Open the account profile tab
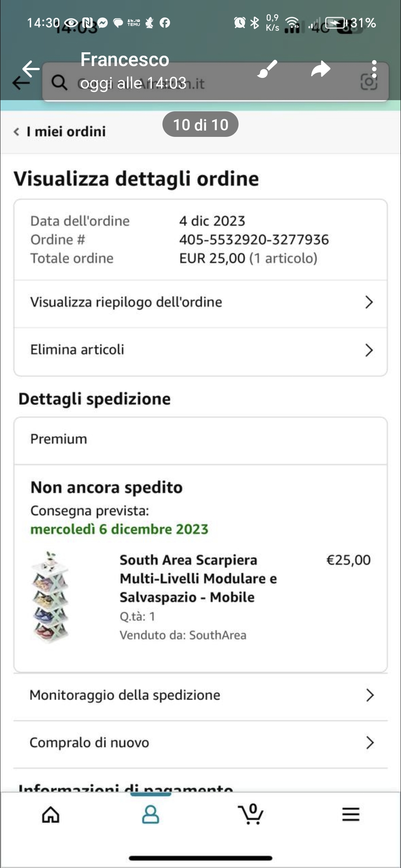 [151, 815]
